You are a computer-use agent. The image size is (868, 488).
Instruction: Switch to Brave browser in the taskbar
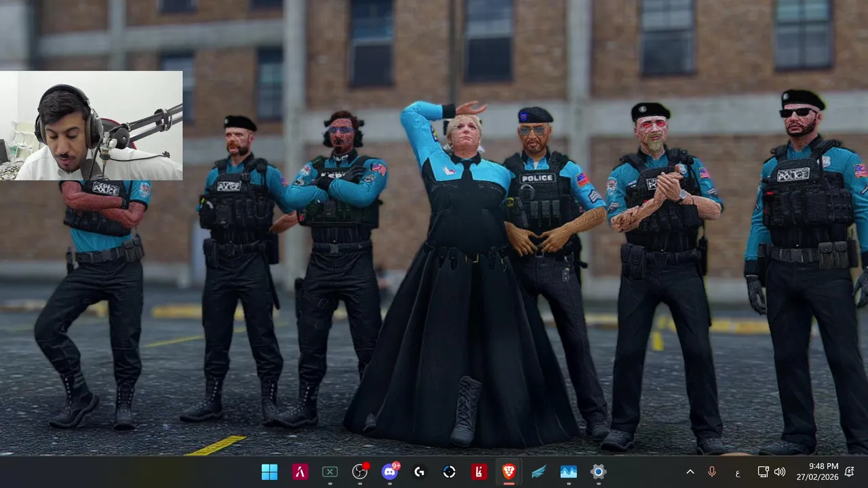(x=509, y=472)
